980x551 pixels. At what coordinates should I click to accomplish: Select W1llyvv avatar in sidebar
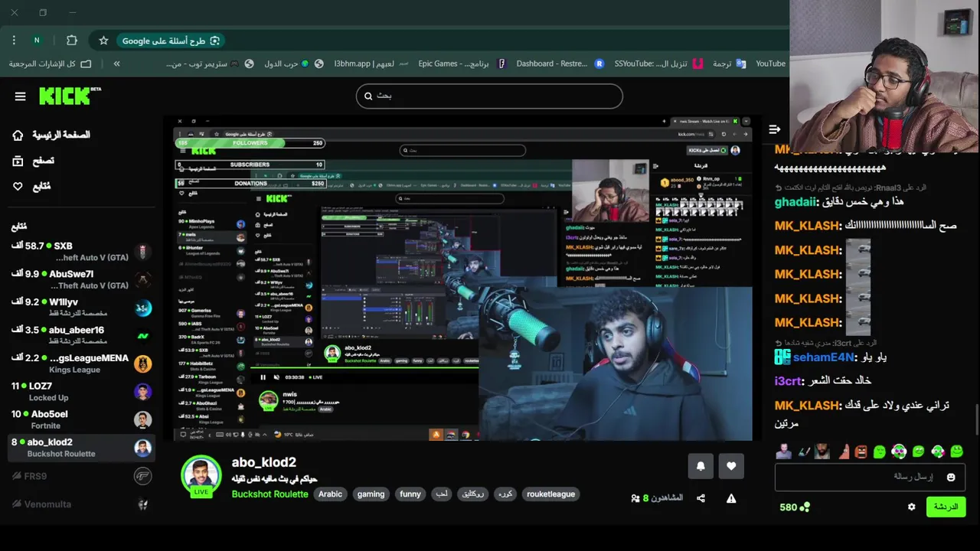(x=143, y=308)
